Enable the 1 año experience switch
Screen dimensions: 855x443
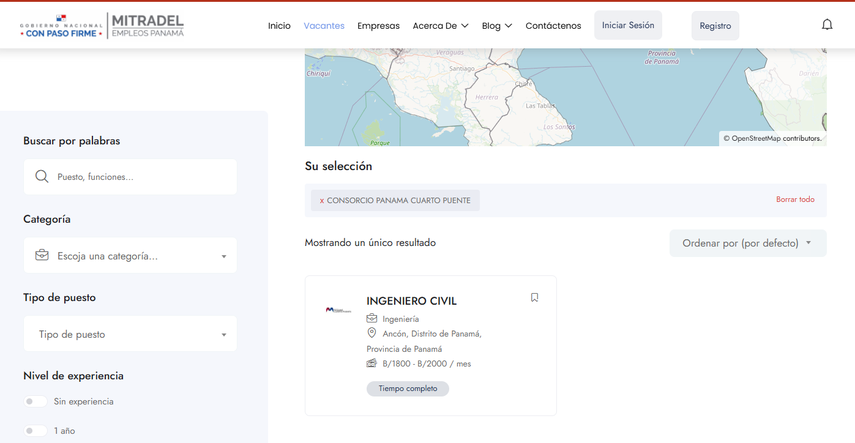[x=35, y=431]
